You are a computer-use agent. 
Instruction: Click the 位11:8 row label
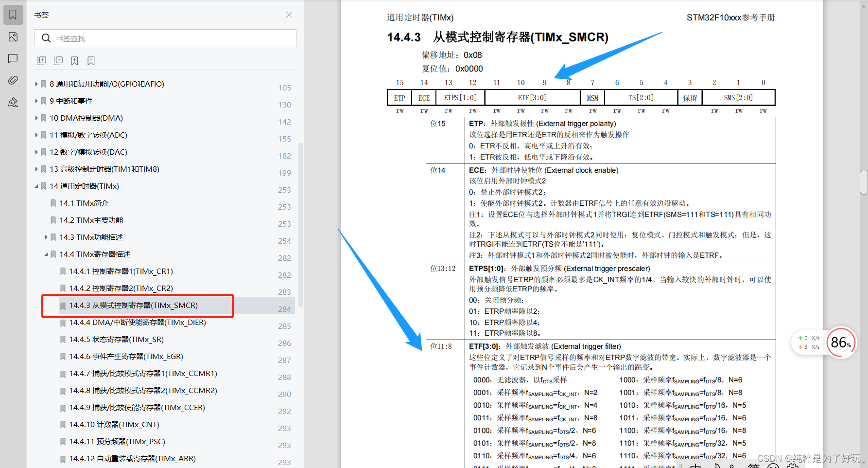(441, 346)
